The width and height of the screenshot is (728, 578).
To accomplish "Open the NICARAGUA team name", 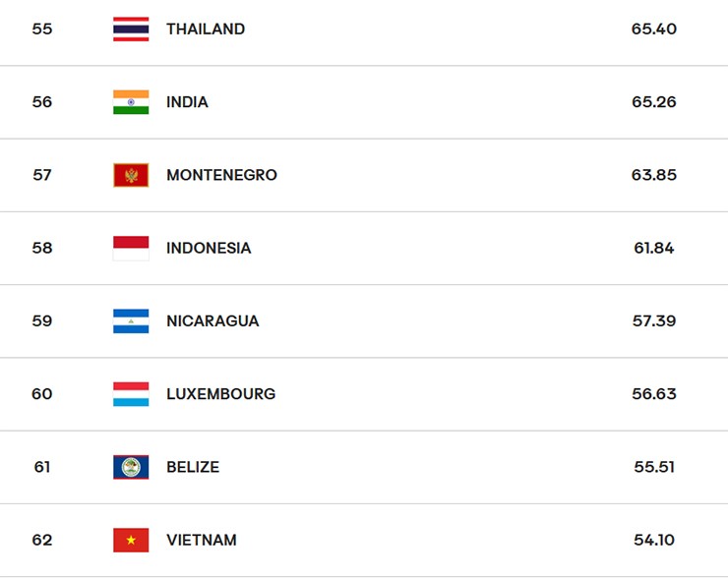I will pyautogui.click(x=212, y=321).
